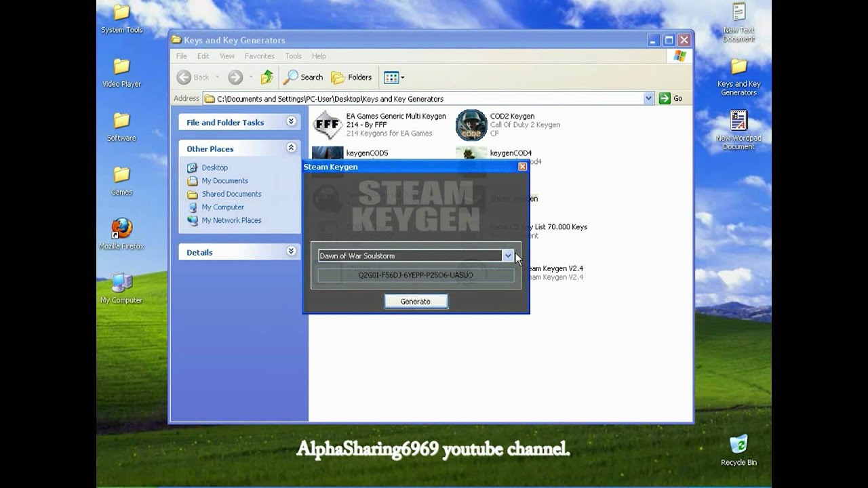Open Shared Documents in Other Places

coord(231,194)
